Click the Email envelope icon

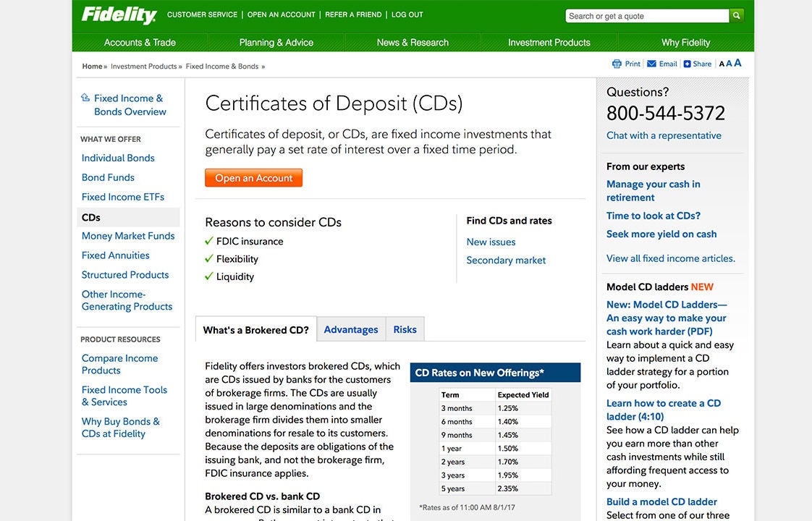pyautogui.click(x=651, y=64)
